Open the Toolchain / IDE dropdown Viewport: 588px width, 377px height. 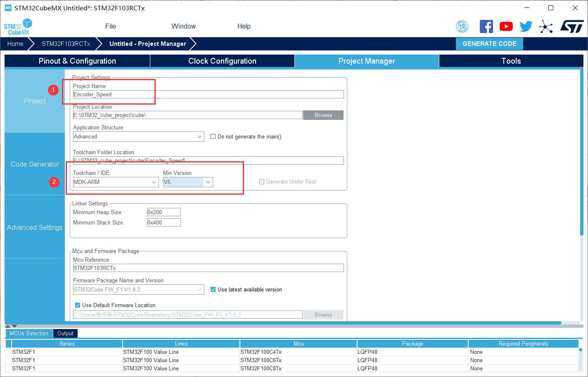[x=116, y=182]
